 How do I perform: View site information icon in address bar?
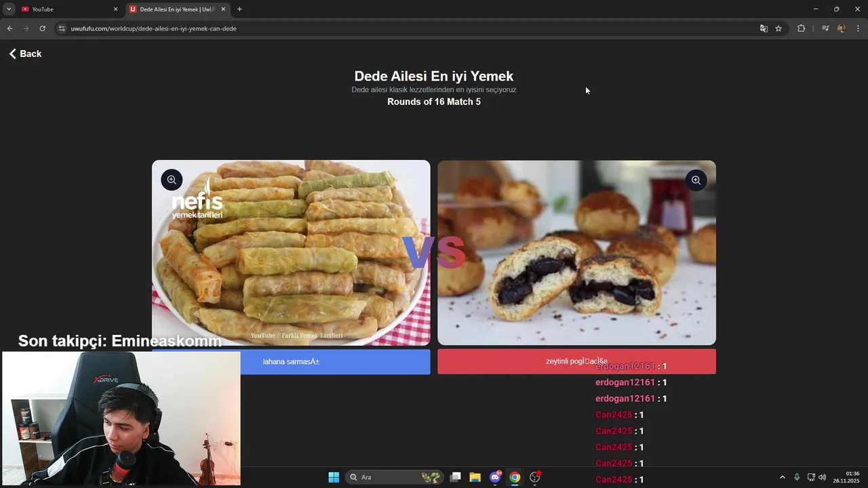62,28
